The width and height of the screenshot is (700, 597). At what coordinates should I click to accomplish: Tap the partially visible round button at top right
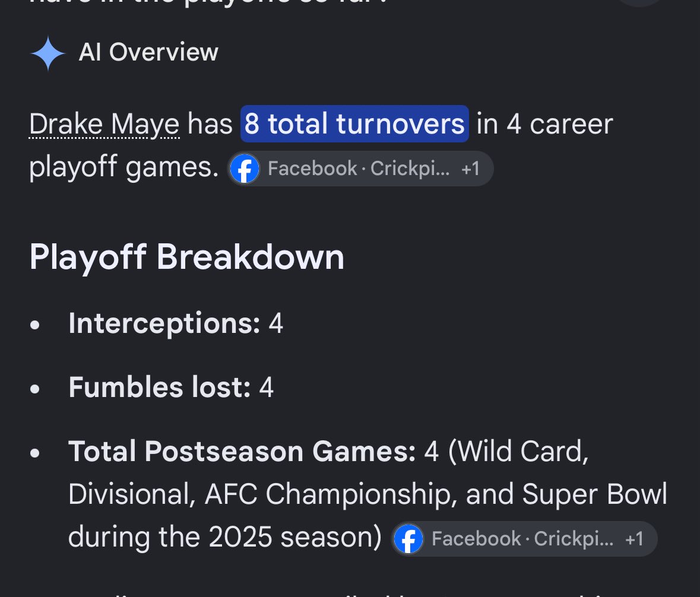click(x=640, y=3)
